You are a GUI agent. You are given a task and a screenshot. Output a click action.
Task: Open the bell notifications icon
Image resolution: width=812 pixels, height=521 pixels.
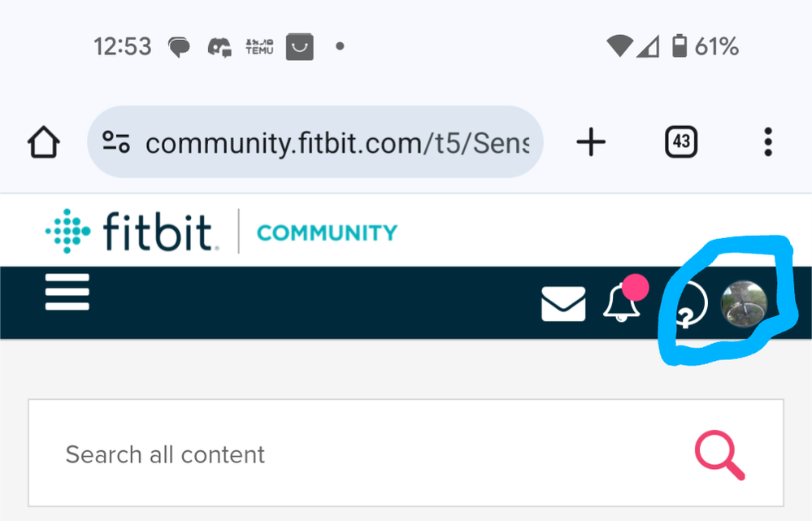[621, 302]
